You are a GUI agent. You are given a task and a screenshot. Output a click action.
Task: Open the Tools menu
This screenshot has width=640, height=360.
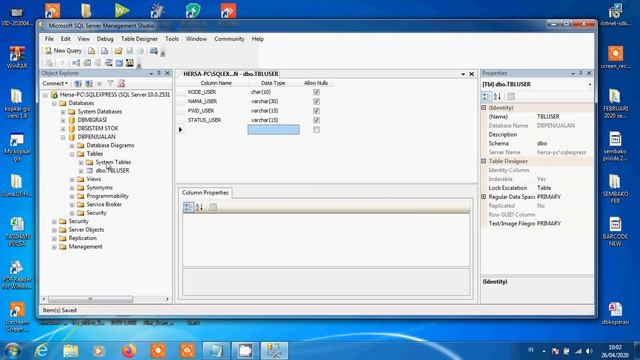(172, 39)
